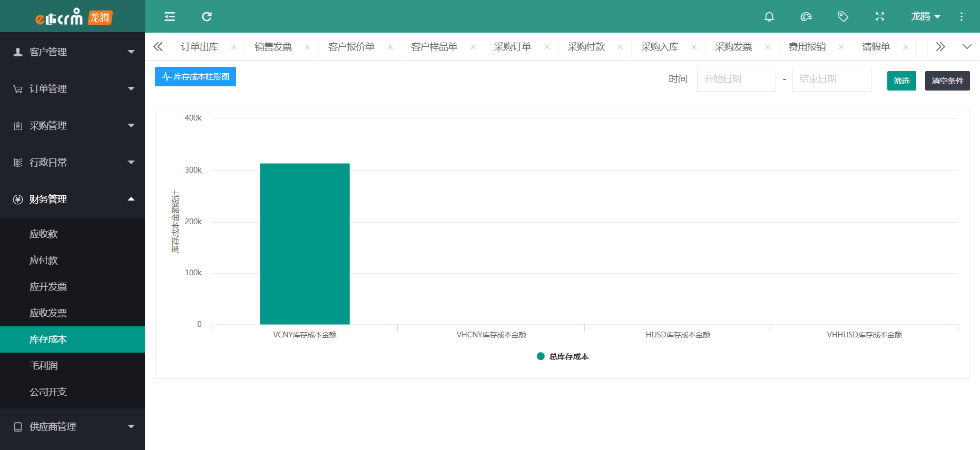Expand the 客户管理 sidebar menu
The width and height of the screenshot is (980, 450).
click(x=72, y=52)
